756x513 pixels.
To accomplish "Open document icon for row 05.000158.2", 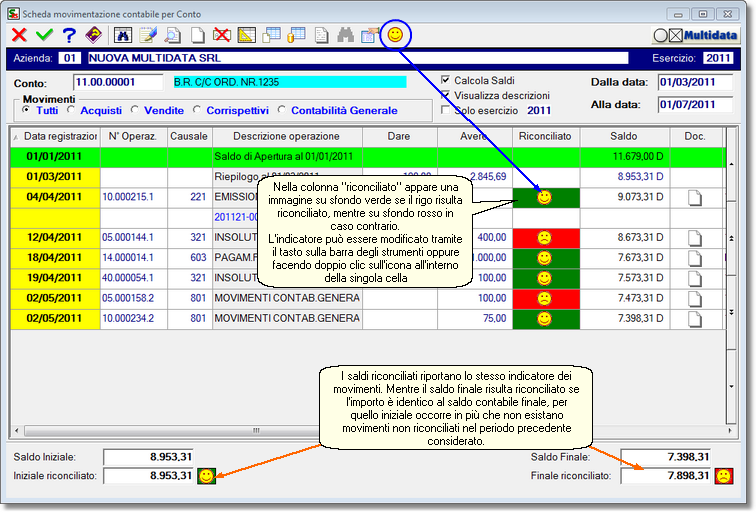I will pyautogui.click(x=695, y=299).
